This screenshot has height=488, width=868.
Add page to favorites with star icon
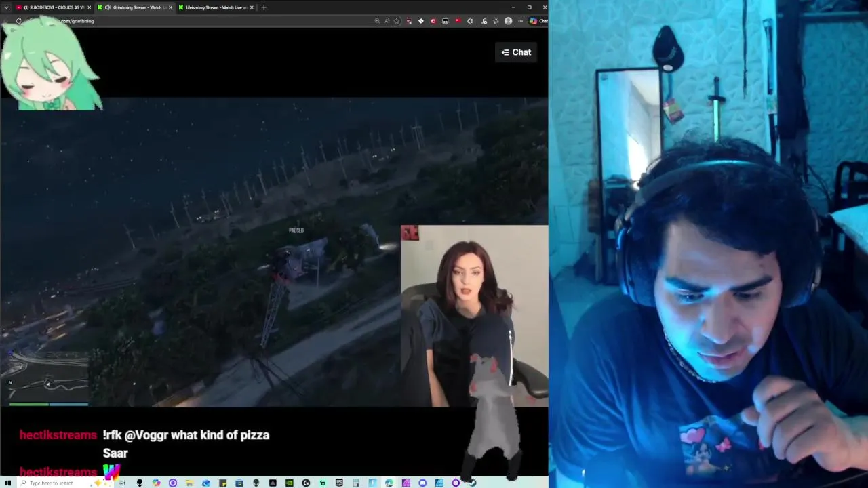point(397,21)
